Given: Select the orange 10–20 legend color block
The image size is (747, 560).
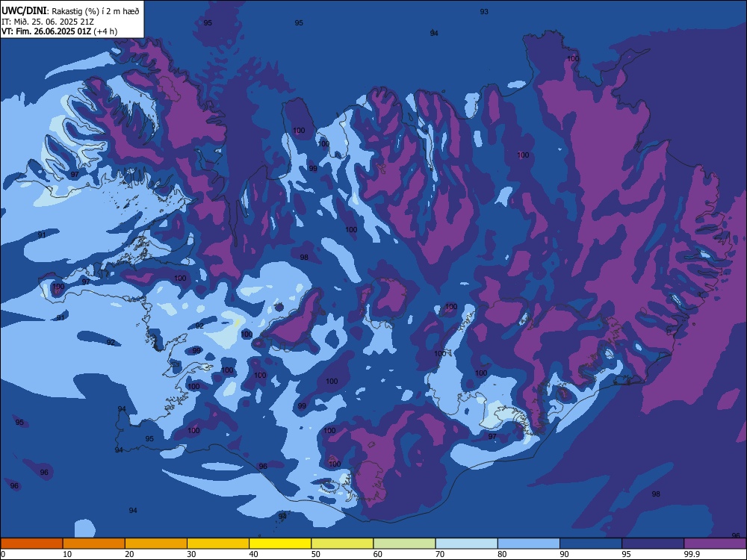Looking at the screenshot, I should click(94, 544).
